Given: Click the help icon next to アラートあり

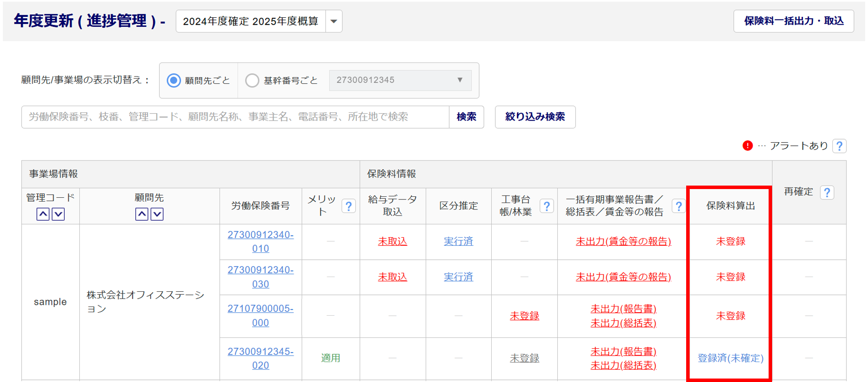Looking at the screenshot, I should [839, 146].
